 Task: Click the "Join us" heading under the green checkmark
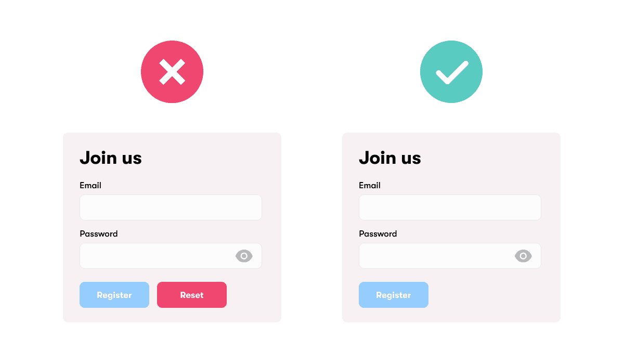[390, 158]
